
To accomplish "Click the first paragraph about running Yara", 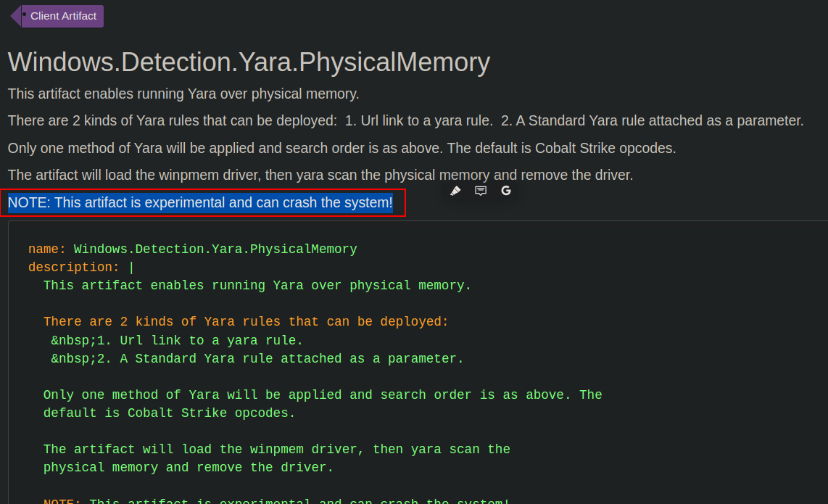I will click(x=183, y=94).
